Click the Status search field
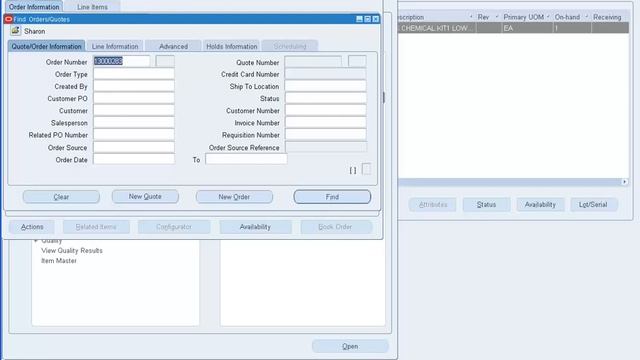Image resolution: width=640 pixels, height=360 pixels. pyautogui.click(x=325, y=98)
